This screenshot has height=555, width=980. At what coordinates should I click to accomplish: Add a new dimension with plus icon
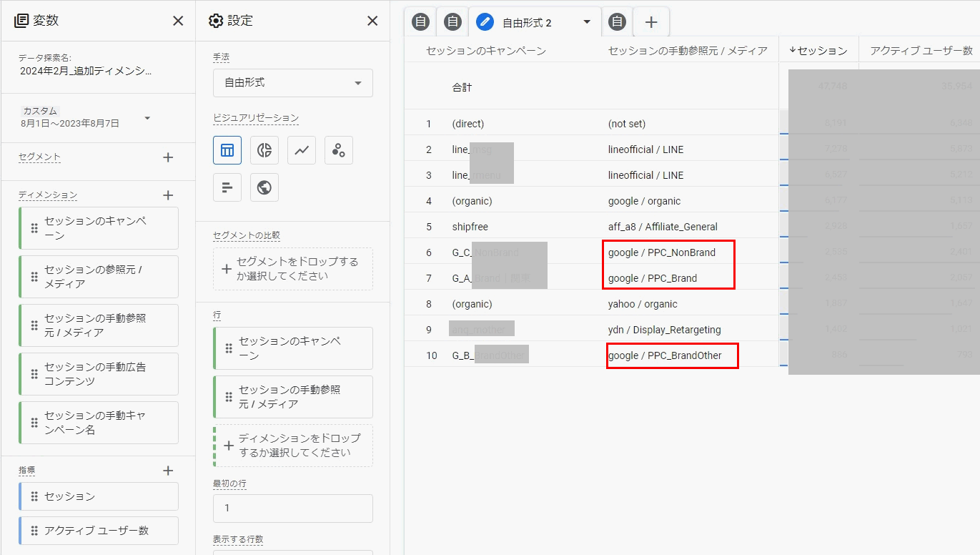(x=168, y=195)
